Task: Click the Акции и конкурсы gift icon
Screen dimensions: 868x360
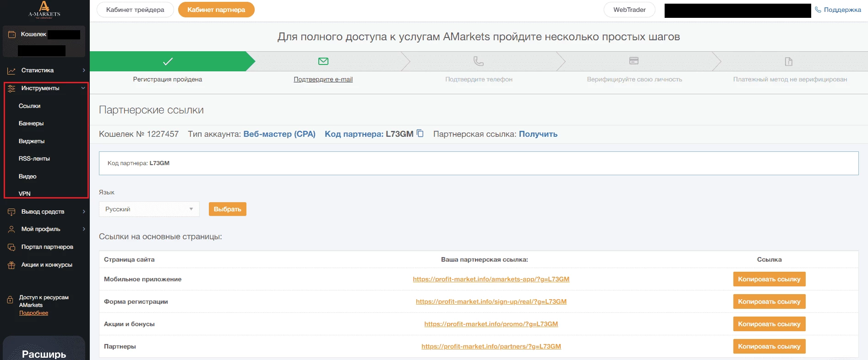Action: pyautogui.click(x=11, y=265)
